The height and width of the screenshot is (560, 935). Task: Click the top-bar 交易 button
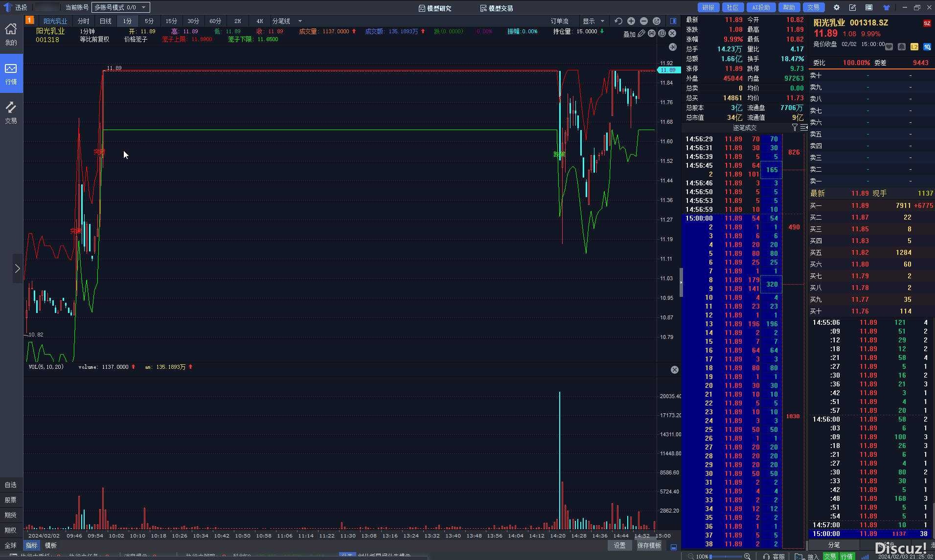point(813,7)
